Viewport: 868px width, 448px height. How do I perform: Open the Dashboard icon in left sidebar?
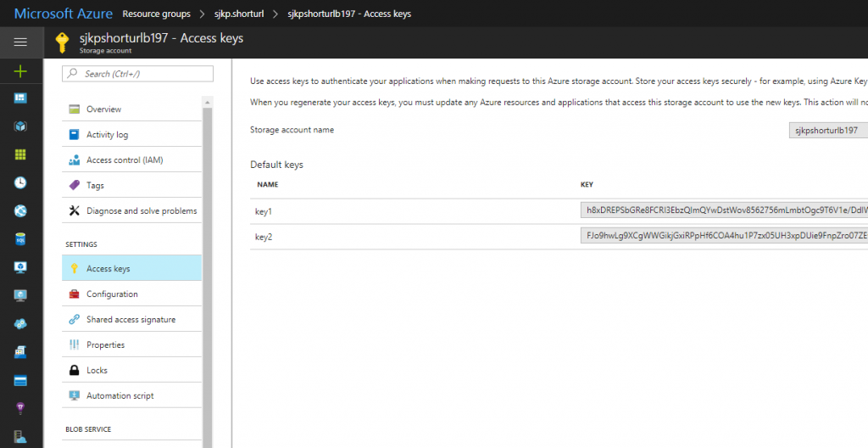[x=20, y=98]
